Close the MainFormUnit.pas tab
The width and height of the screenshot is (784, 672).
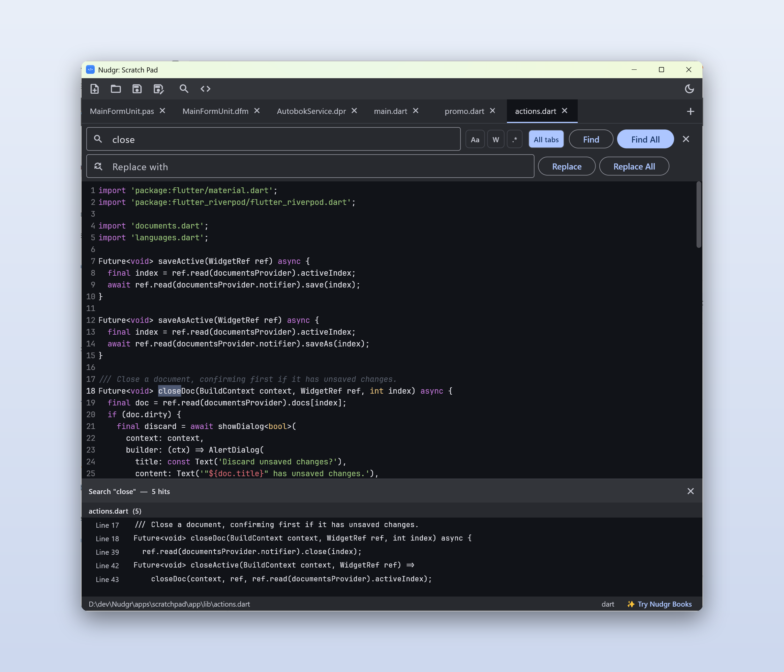[x=163, y=111]
